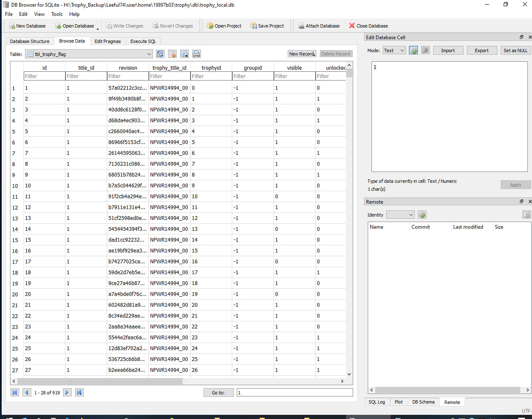532x419 pixels.
Task: Click Remote identity refresh gear icon
Action: pos(422,215)
